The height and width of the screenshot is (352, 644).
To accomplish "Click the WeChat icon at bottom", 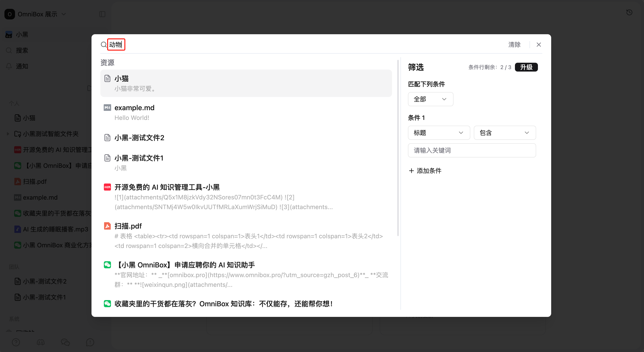I will coord(65,342).
